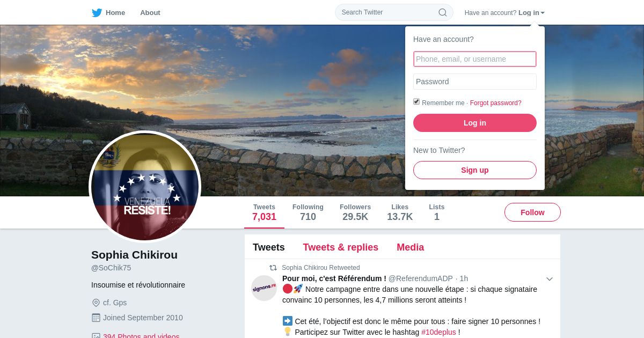This screenshot has height=338, width=644.
Task: View the Followers 29.5K count
Action: tap(355, 212)
